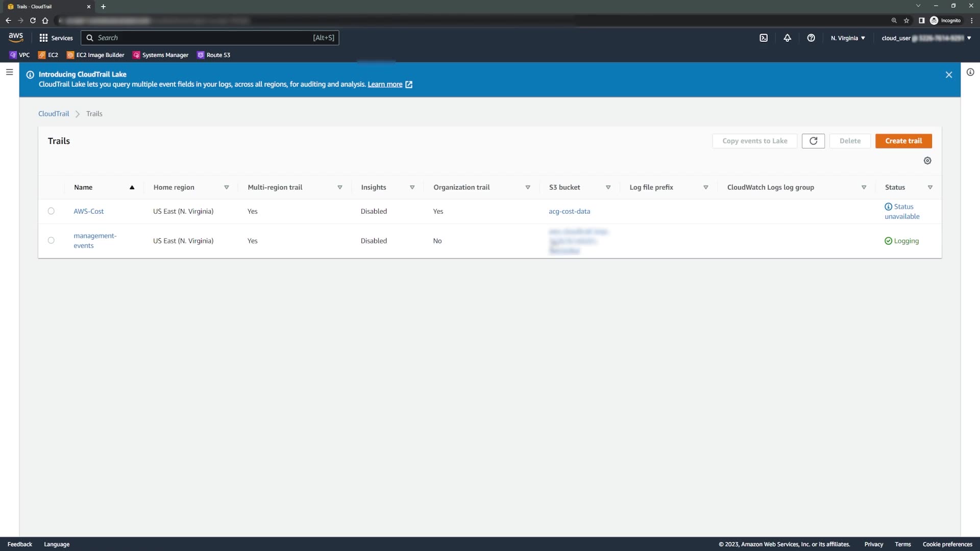Open the AWS help question icon
The height and width of the screenshot is (551, 980).
pyautogui.click(x=811, y=38)
